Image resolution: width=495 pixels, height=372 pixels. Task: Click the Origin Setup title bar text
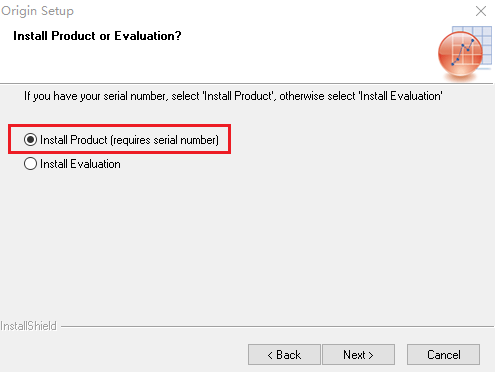37,11
